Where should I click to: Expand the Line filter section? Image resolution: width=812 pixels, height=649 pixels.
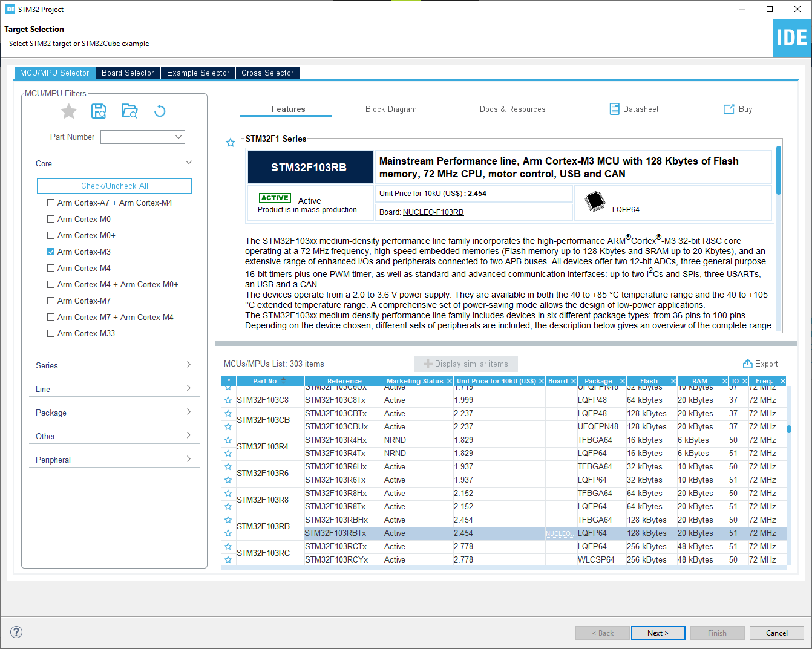(x=189, y=388)
